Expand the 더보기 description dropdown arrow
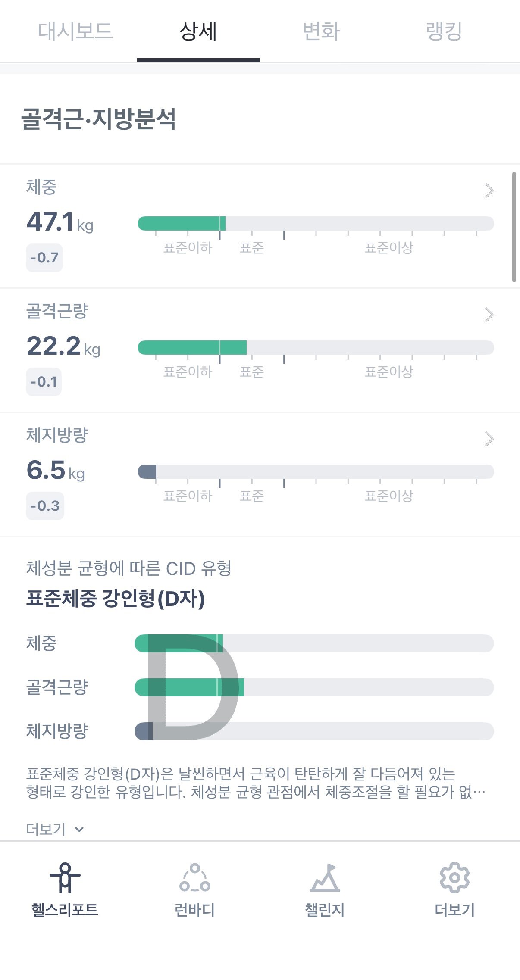Image resolution: width=520 pixels, height=980 pixels. 79,829
